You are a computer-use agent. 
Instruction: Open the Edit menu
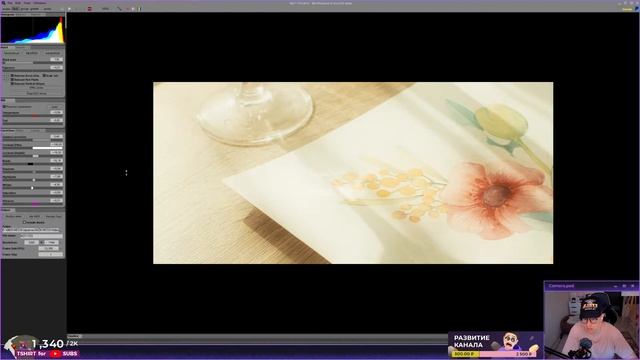(18, 3)
